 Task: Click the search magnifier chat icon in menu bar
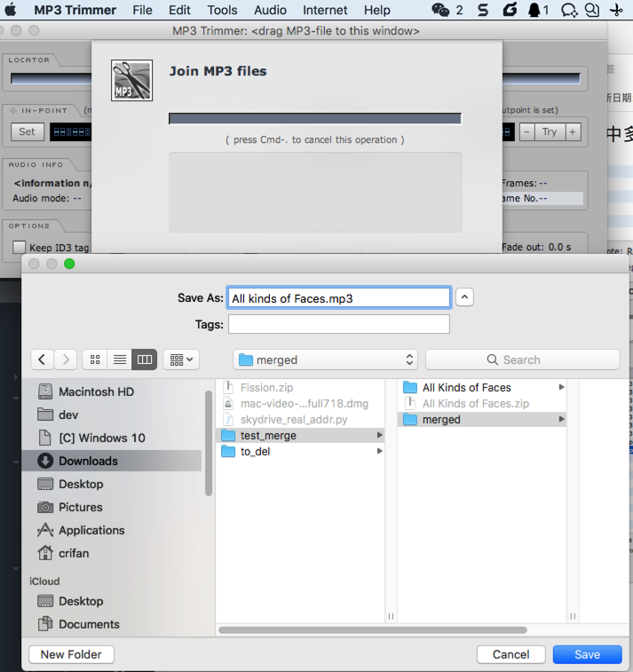click(x=592, y=10)
